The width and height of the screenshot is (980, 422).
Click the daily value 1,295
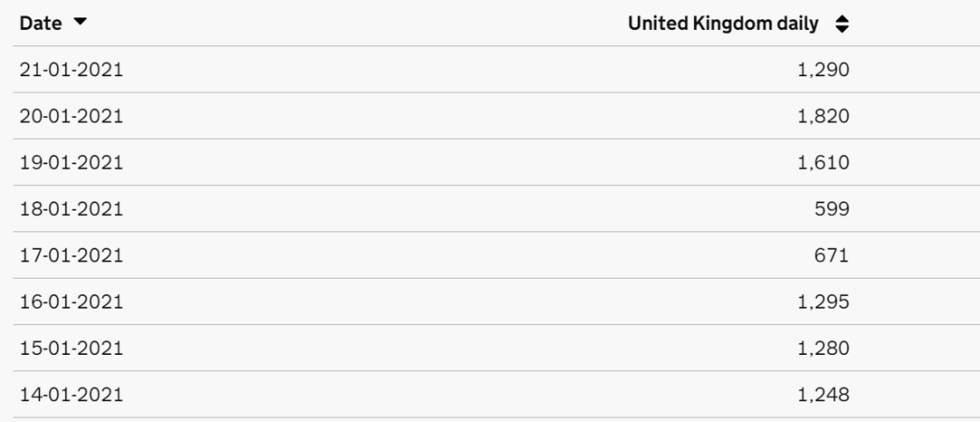[x=825, y=301]
